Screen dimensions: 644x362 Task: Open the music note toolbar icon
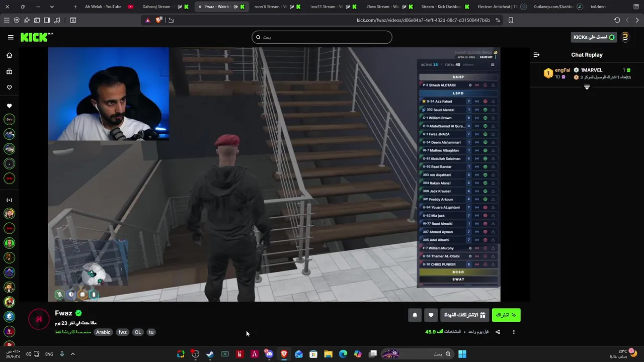[x=57, y=20]
